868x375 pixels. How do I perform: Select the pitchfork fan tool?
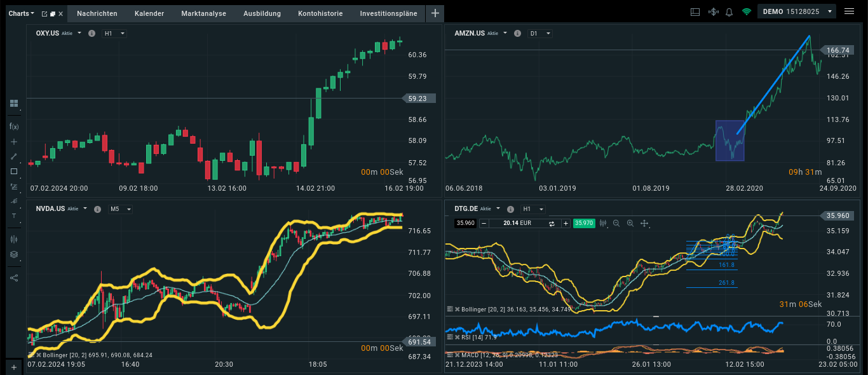(14, 201)
